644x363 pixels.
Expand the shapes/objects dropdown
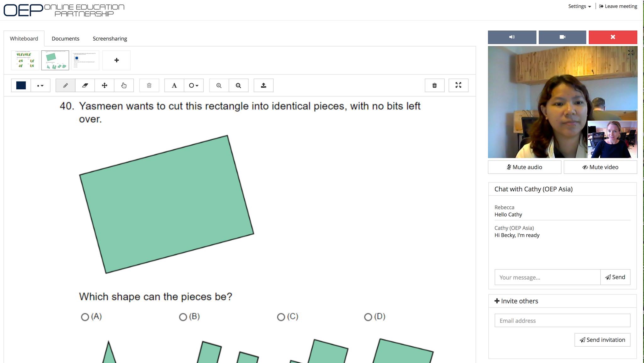click(x=193, y=85)
